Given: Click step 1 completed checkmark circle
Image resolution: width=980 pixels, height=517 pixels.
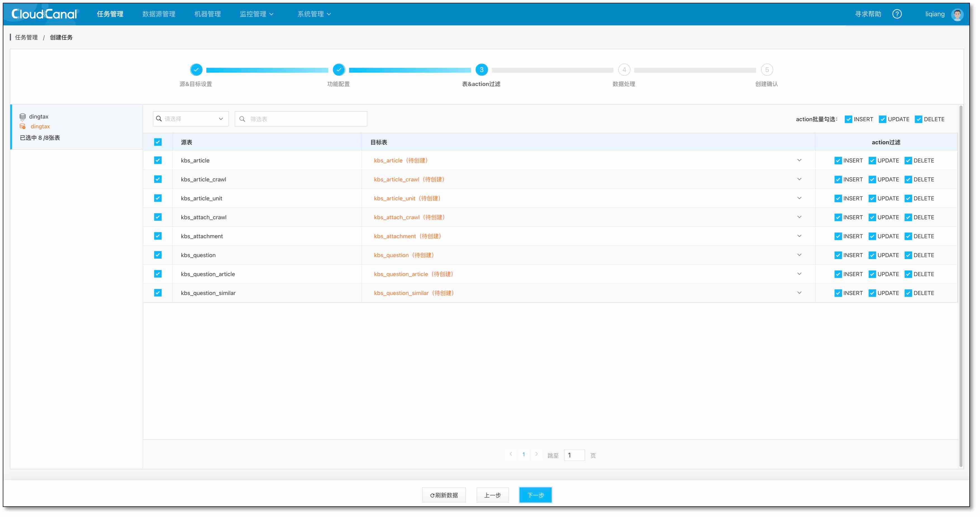Looking at the screenshot, I should (x=196, y=70).
